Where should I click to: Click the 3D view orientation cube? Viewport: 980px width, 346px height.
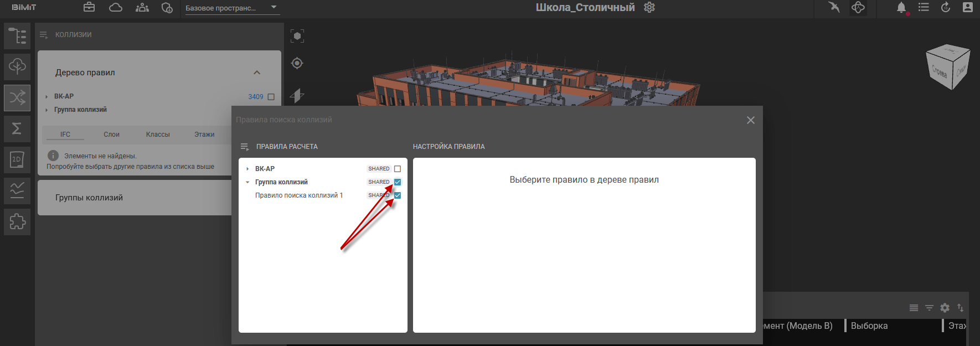(947, 67)
